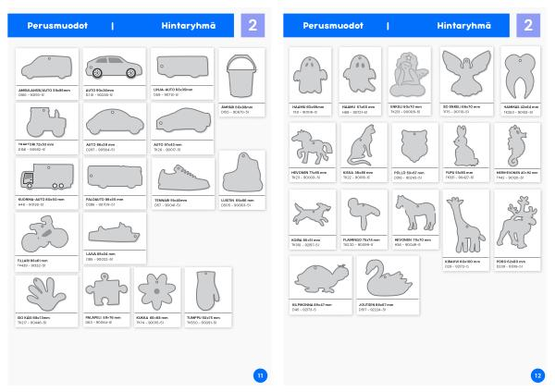Select the reindeer shape thumbnail
Viewport: 555px width, 392px height.
[517, 224]
